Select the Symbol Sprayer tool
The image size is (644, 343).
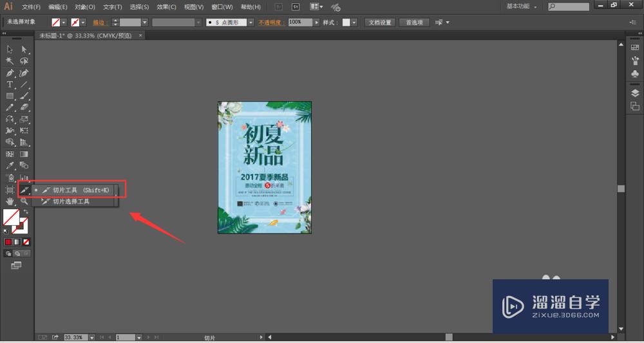10,178
